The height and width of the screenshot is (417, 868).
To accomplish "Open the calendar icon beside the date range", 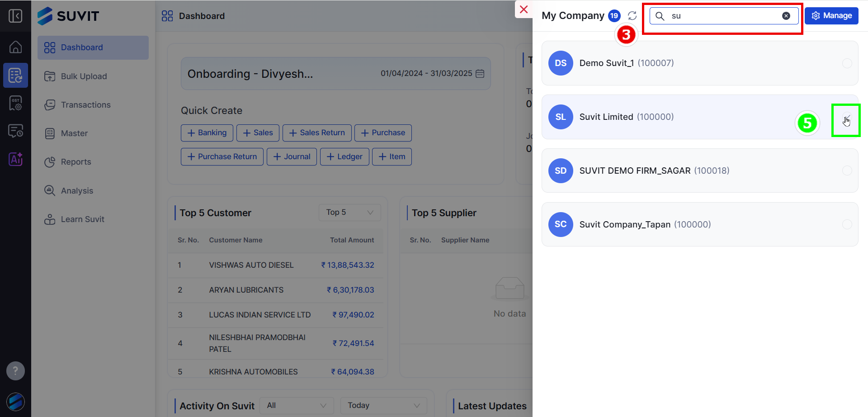I will (480, 74).
